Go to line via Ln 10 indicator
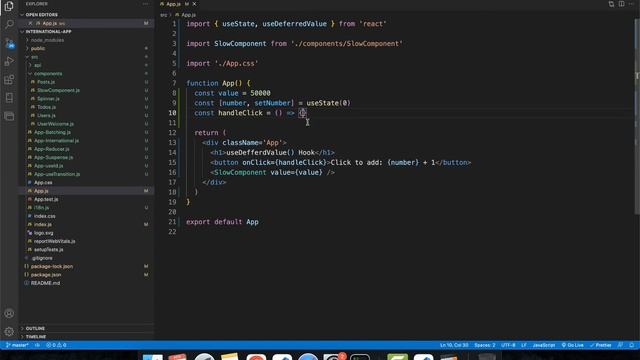 (454, 345)
